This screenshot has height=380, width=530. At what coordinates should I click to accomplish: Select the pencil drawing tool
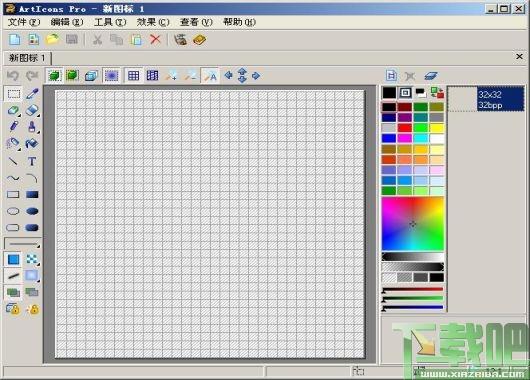[14, 126]
